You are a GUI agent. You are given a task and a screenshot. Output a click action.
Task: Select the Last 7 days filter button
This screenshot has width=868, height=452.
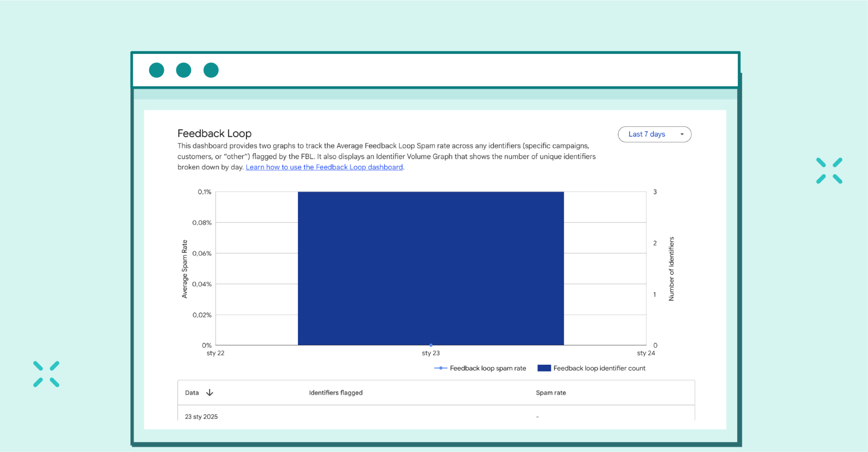[x=646, y=134]
